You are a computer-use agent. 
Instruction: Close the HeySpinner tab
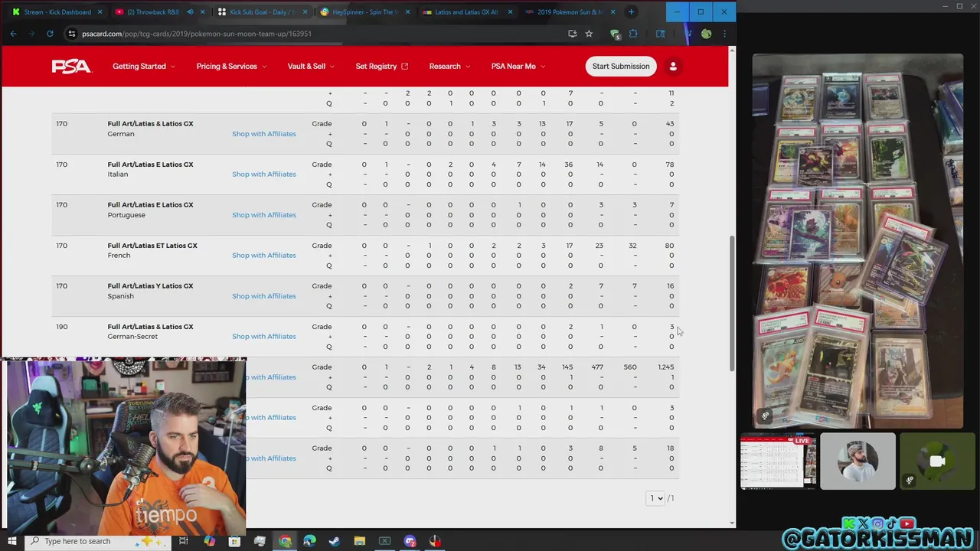407,12
